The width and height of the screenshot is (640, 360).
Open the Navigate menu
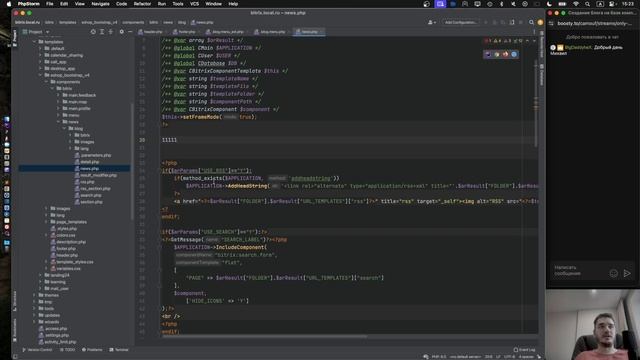pos(100,4)
